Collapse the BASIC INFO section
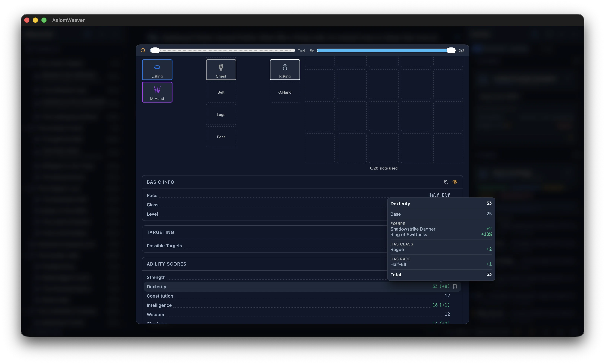This screenshot has height=364, width=605. [x=160, y=182]
